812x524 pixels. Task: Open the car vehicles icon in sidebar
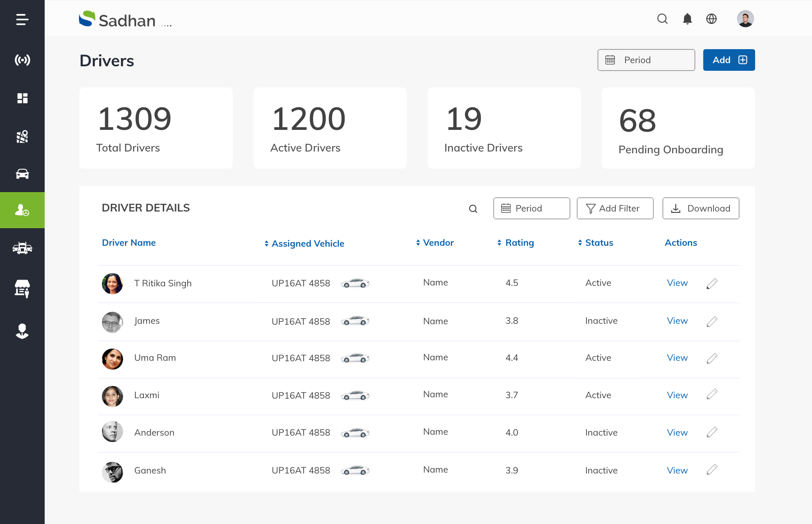point(22,174)
